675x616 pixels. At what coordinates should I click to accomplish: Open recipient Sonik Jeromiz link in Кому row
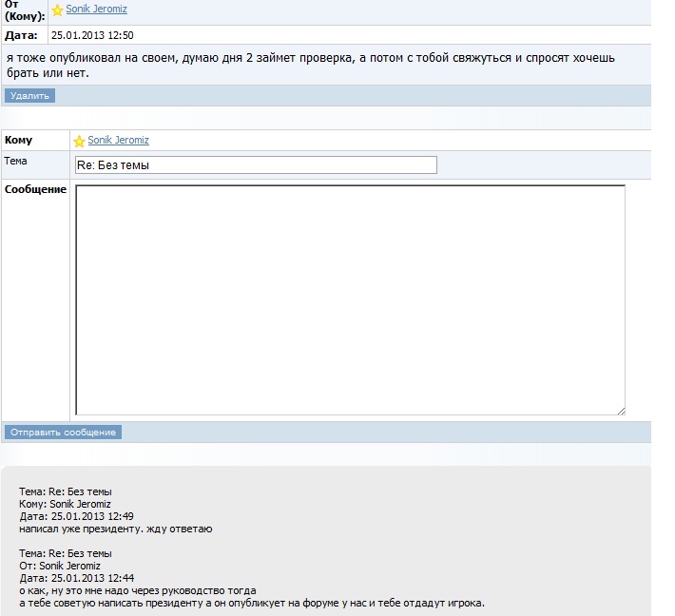pos(118,141)
